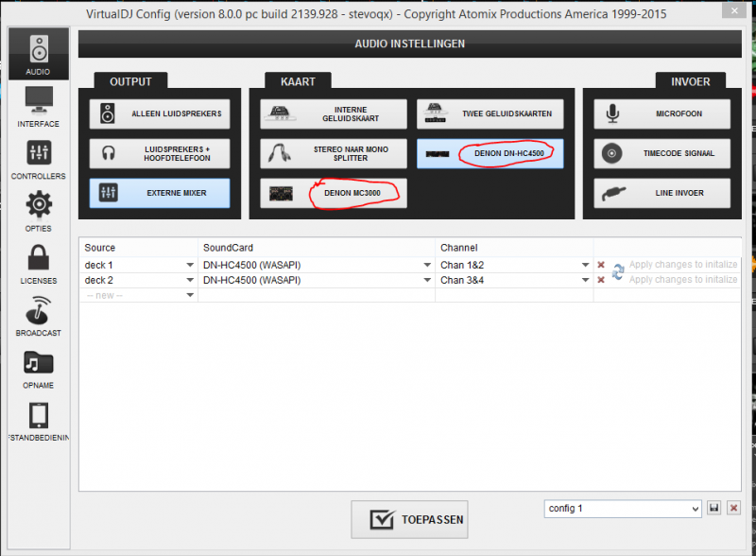Click the Output tab header

pos(130,81)
